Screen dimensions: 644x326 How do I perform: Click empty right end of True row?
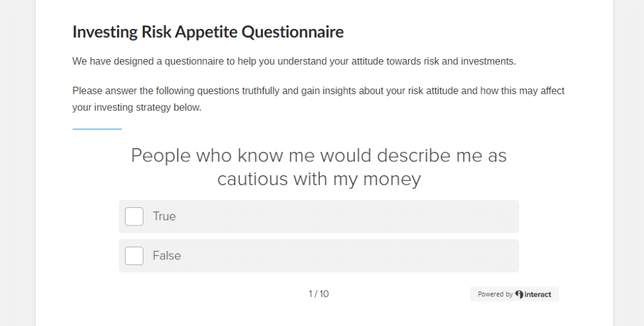tap(472, 217)
